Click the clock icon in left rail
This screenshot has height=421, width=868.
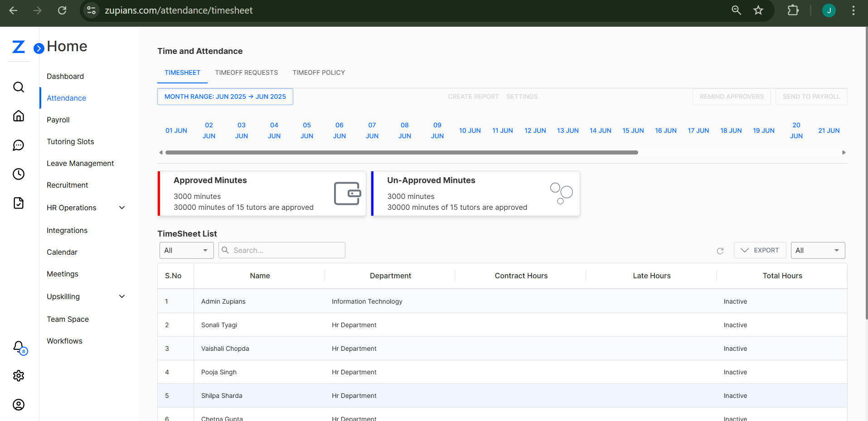click(19, 174)
